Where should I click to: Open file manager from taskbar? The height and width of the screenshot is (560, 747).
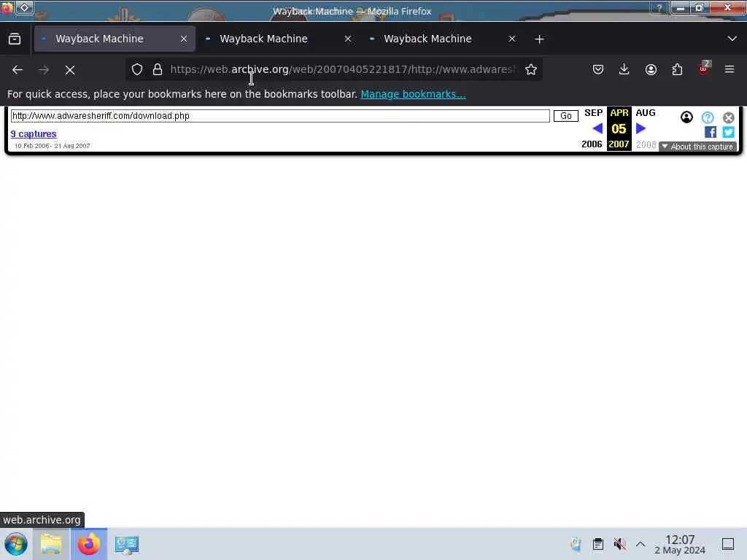point(51,544)
